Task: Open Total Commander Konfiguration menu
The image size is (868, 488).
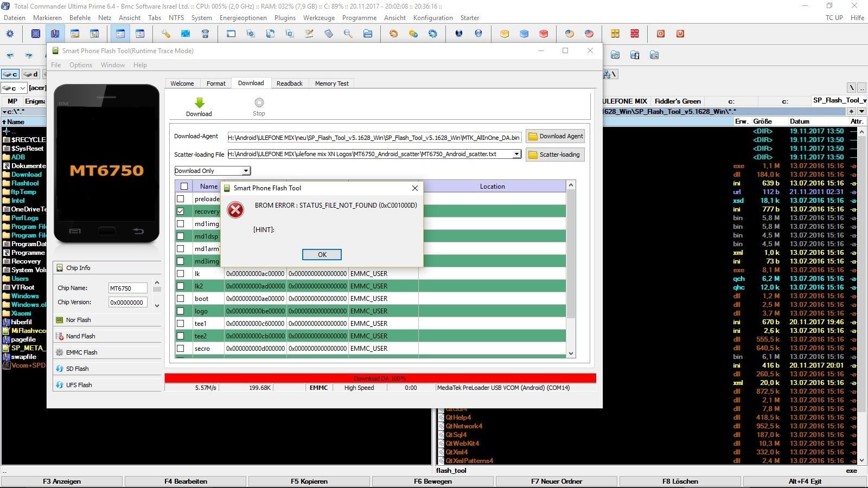Action: (x=433, y=18)
